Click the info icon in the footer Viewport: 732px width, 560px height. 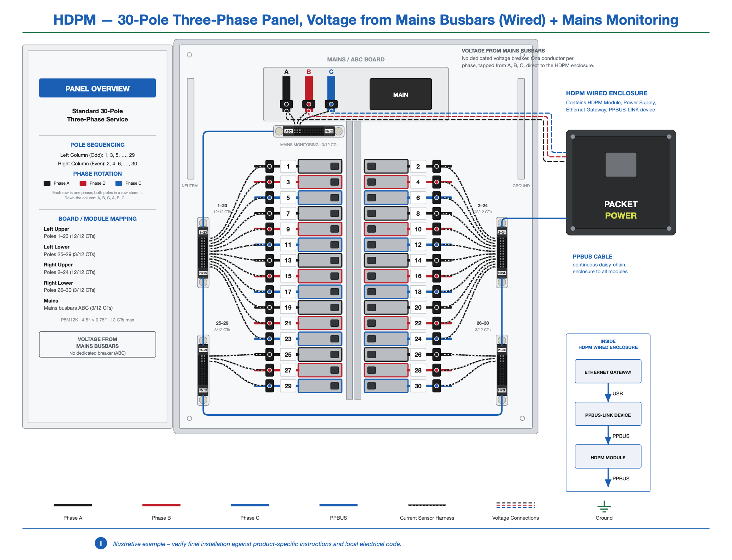tap(101, 543)
